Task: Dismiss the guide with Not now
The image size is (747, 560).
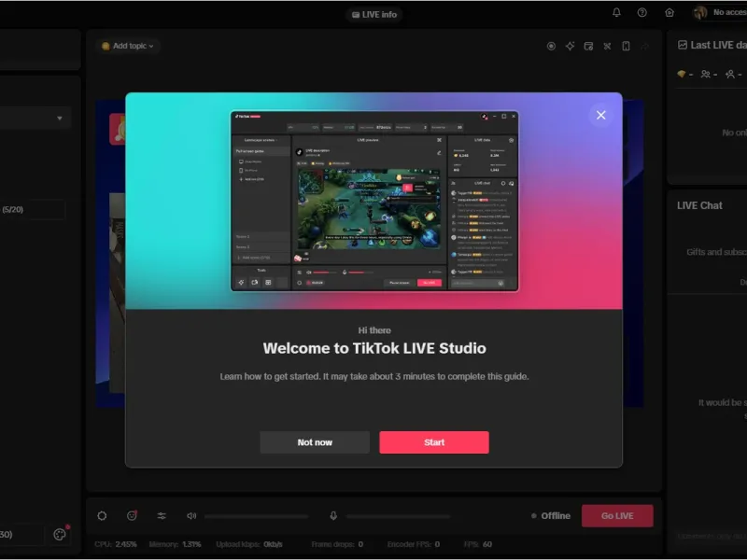Action: click(315, 442)
